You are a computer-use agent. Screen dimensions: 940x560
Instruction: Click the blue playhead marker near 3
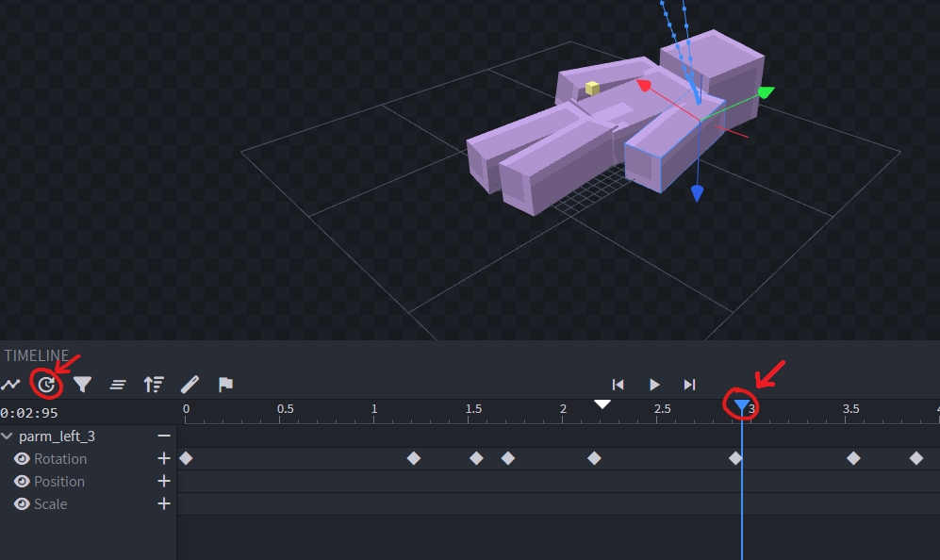point(742,406)
